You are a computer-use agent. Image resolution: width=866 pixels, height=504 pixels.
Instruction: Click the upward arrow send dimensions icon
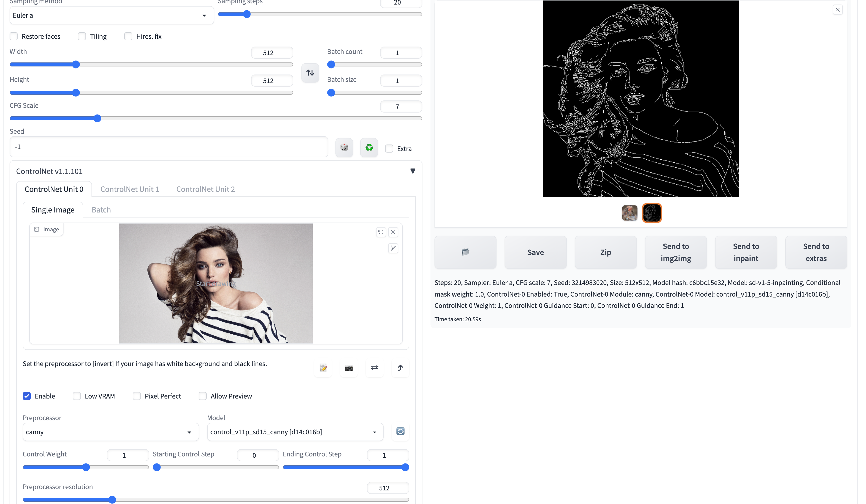pos(400,367)
